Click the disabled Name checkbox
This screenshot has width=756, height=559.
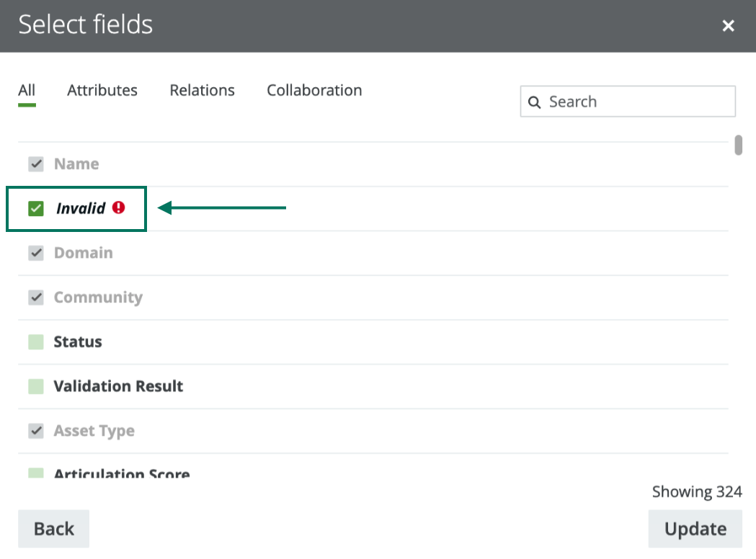click(35, 164)
